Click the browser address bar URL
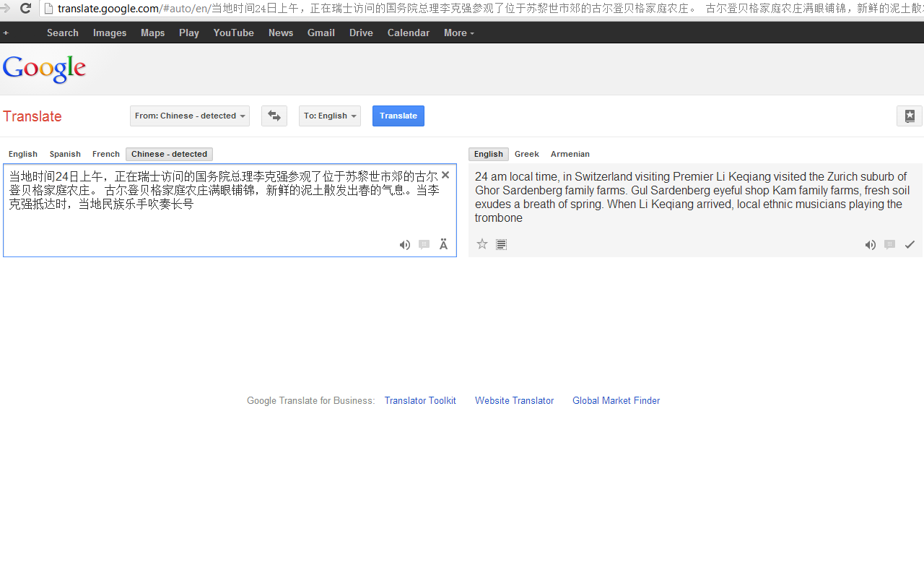 click(482, 9)
